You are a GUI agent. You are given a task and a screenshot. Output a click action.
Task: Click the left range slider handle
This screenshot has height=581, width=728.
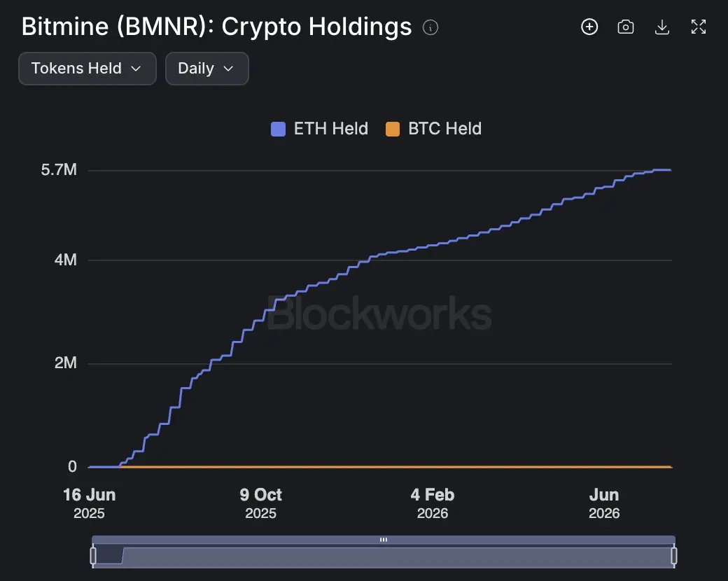click(93, 556)
